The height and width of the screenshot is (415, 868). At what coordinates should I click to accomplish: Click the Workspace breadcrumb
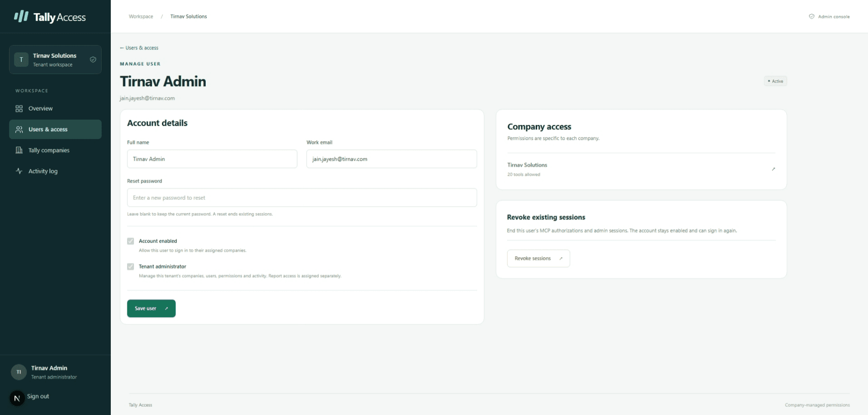[141, 16]
